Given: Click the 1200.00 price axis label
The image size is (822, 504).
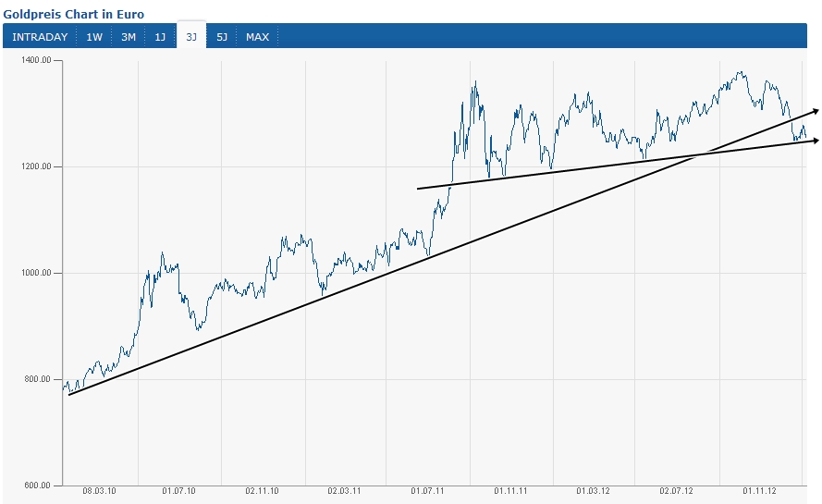Looking at the screenshot, I should point(38,166).
